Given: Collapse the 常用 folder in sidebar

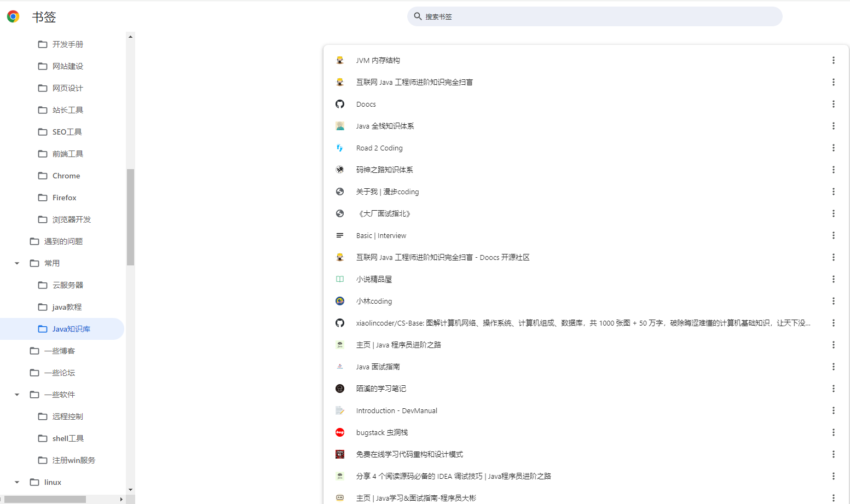Looking at the screenshot, I should (x=16, y=263).
